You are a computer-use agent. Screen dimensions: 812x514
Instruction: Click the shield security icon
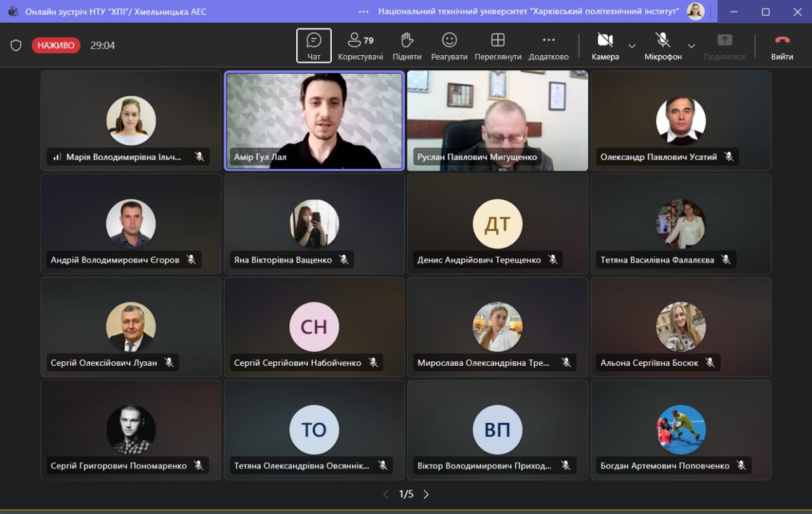tap(16, 46)
